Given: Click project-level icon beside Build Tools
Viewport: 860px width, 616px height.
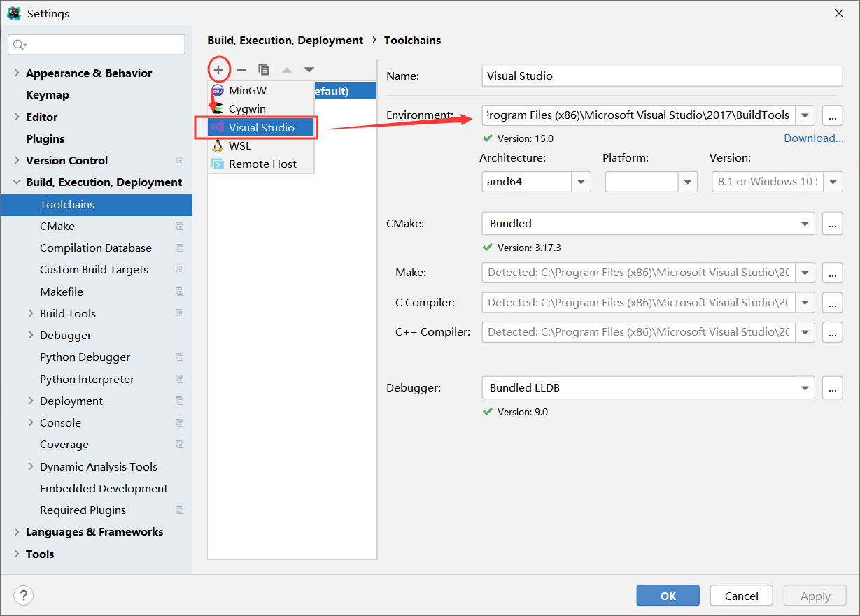Looking at the screenshot, I should pos(180,313).
